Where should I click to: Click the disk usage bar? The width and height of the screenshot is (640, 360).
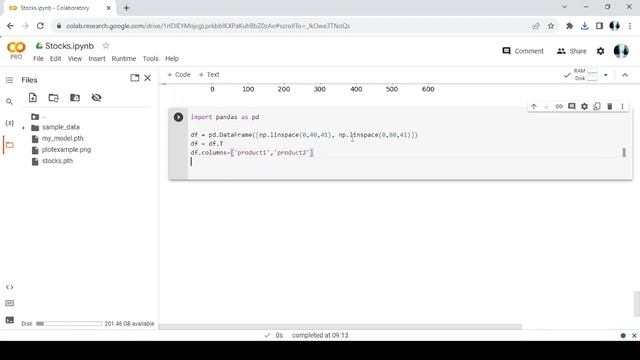coord(69,324)
